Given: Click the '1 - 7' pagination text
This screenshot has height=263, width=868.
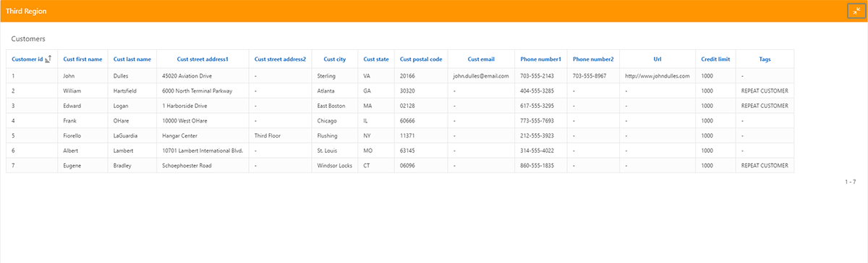Looking at the screenshot, I should tap(850, 181).
